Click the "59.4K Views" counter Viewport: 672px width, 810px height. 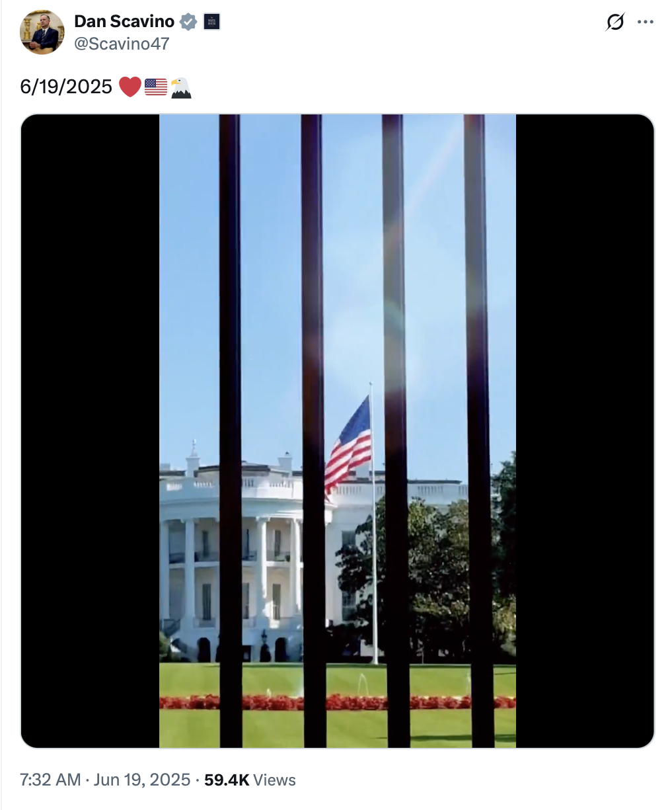250,780
